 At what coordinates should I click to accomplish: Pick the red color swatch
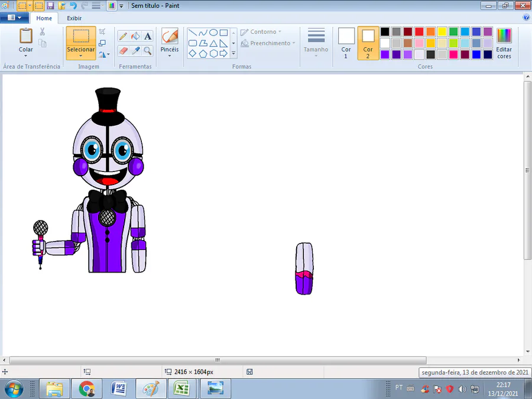419,31
